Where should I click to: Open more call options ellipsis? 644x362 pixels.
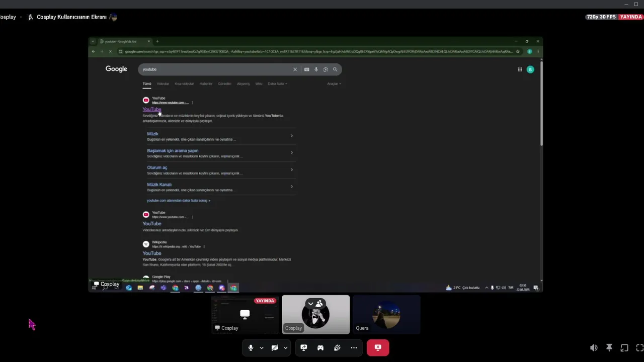pyautogui.click(x=354, y=347)
